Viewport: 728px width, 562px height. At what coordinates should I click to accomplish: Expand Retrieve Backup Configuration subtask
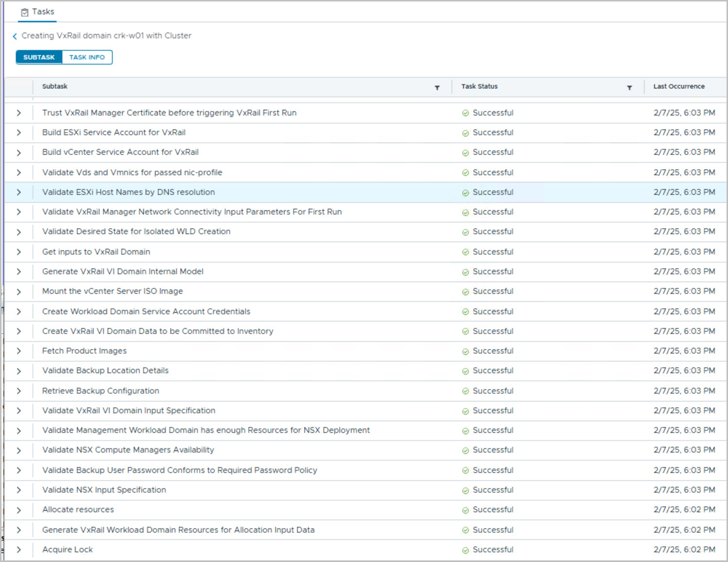(x=19, y=391)
